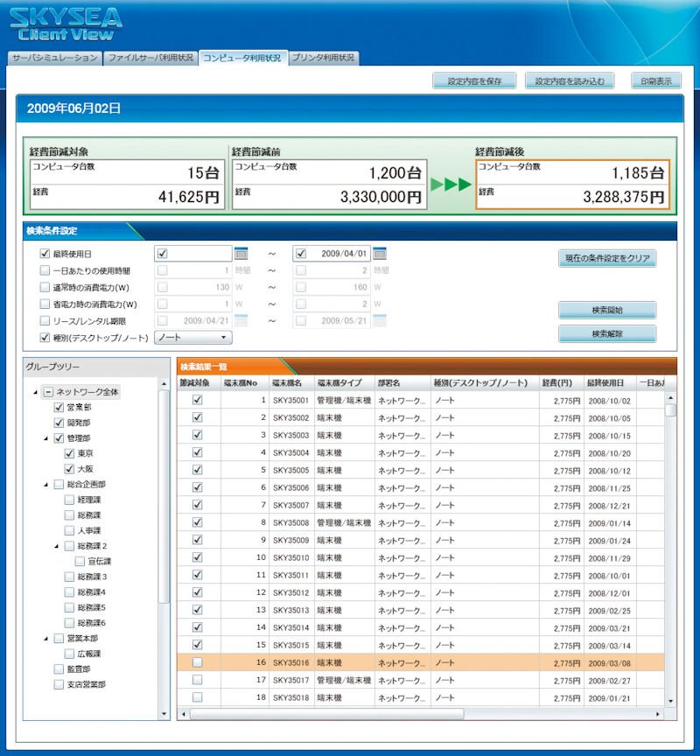Check 総合企画部 group checkbox
Image resolution: width=700 pixels, height=756 pixels.
[x=59, y=484]
